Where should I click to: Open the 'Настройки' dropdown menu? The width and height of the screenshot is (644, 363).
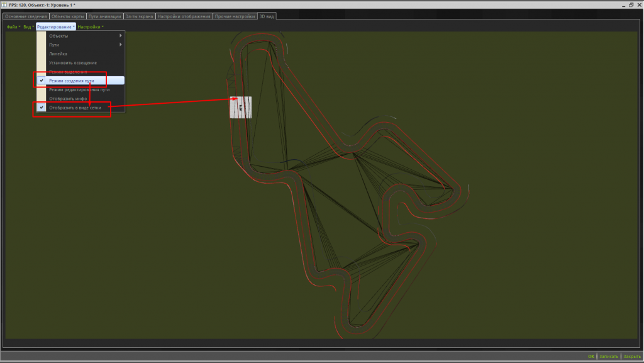pyautogui.click(x=90, y=27)
